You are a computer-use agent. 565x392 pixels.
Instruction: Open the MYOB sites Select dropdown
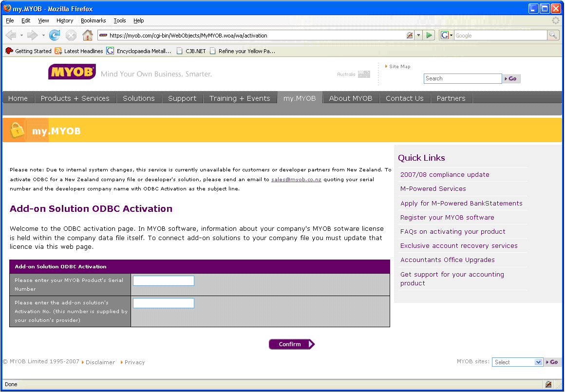point(517,362)
